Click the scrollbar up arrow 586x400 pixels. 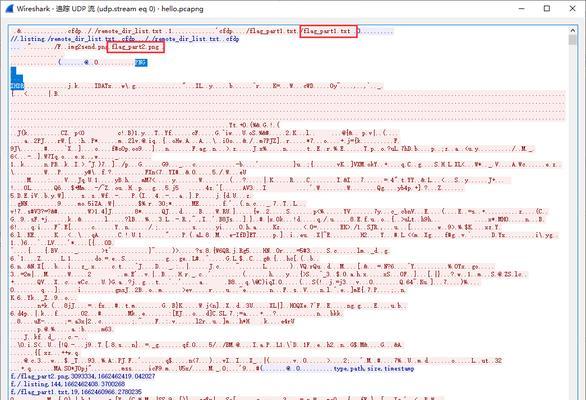click(x=572, y=30)
